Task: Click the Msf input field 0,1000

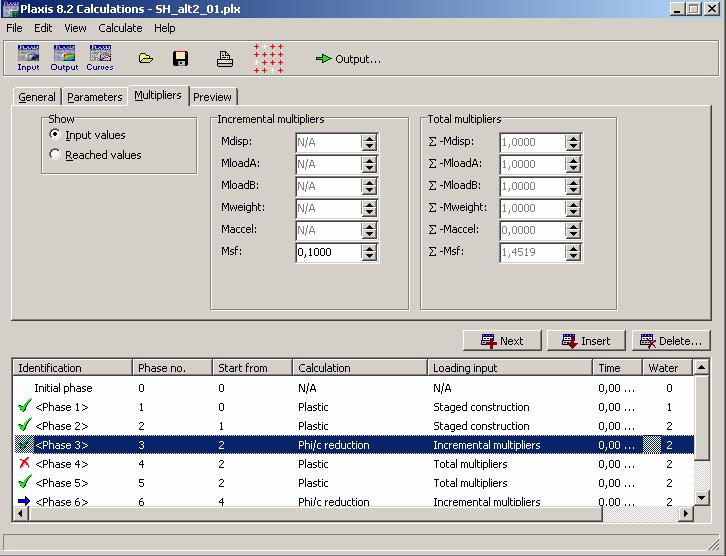Action: tap(329, 252)
